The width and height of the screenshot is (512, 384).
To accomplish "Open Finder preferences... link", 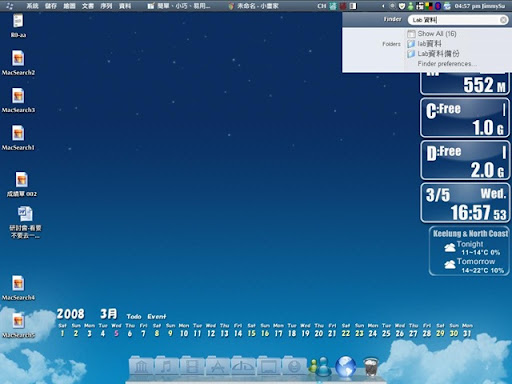I will [x=447, y=64].
